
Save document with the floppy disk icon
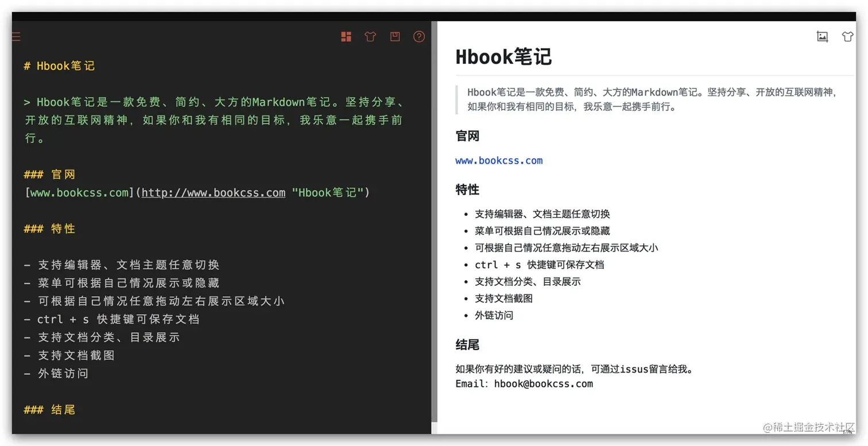tap(395, 37)
